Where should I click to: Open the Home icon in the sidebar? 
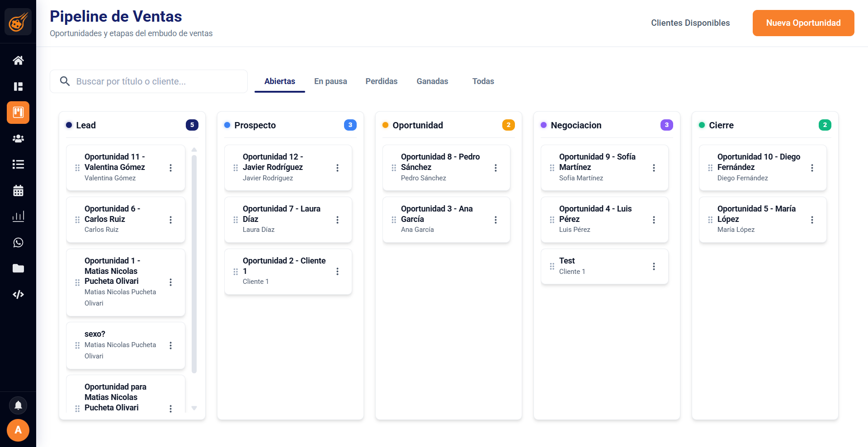(x=18, y=60)
